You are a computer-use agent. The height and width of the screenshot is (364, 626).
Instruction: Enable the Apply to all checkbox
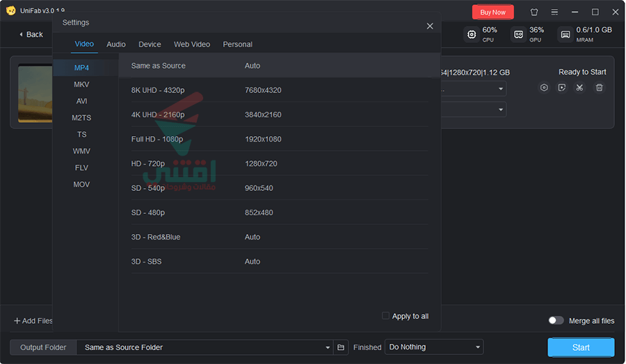click(385, 316)
